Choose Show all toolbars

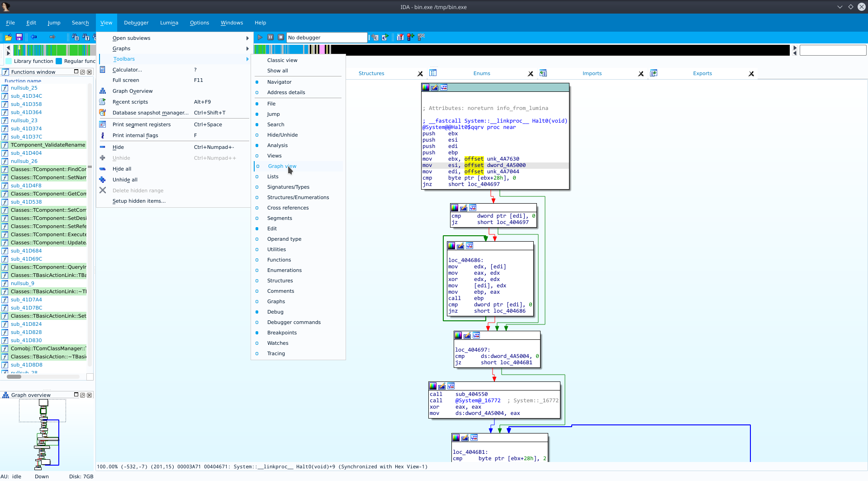point(298,71)
